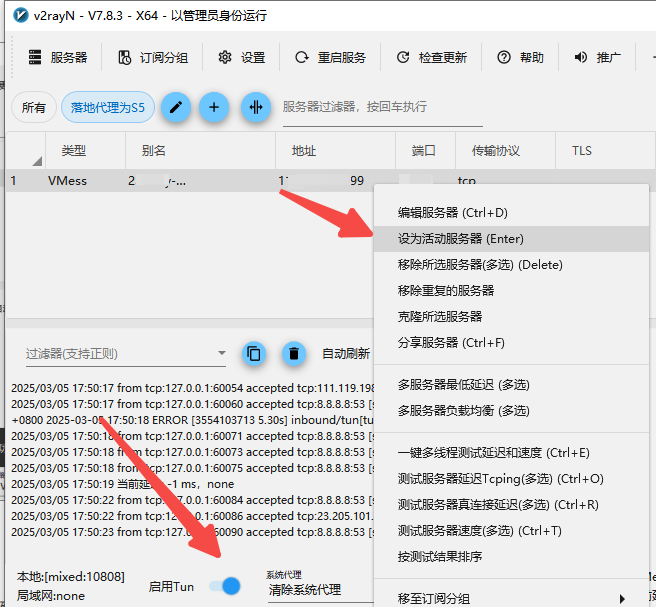
Task: Focus the 服务器过滤器 server filter field
Action: pos(382,108)
